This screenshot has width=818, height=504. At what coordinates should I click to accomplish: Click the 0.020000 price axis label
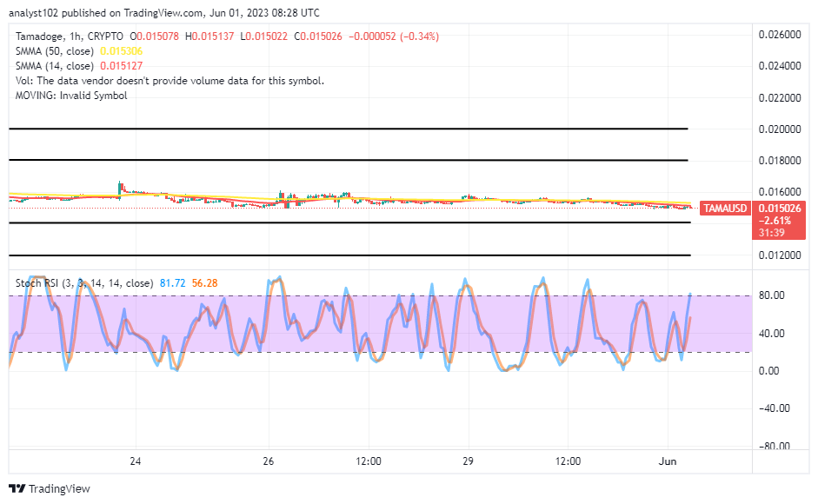click(x=780, y=129)
